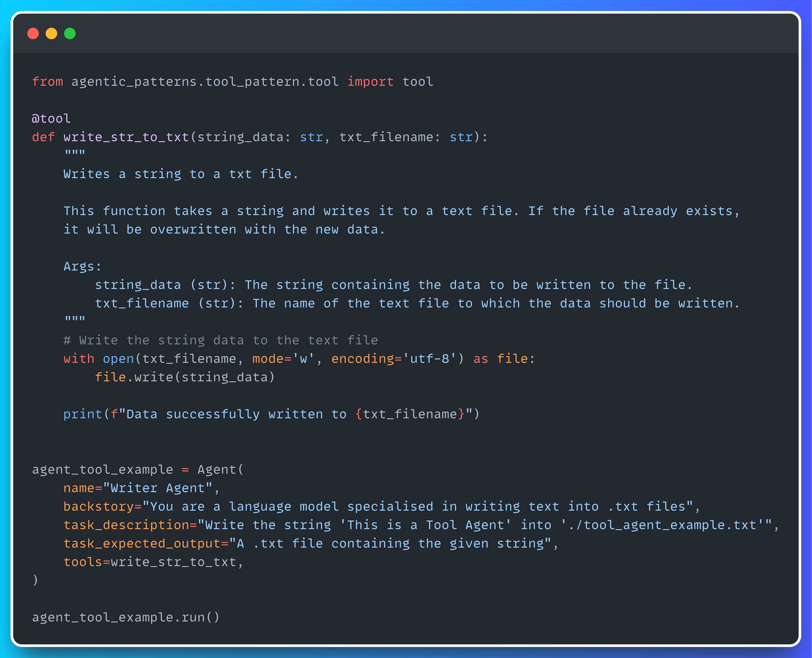This screenshot has height=658, width=812.
Task: Click the Agent( constructor call
Action: coord(220,469)
